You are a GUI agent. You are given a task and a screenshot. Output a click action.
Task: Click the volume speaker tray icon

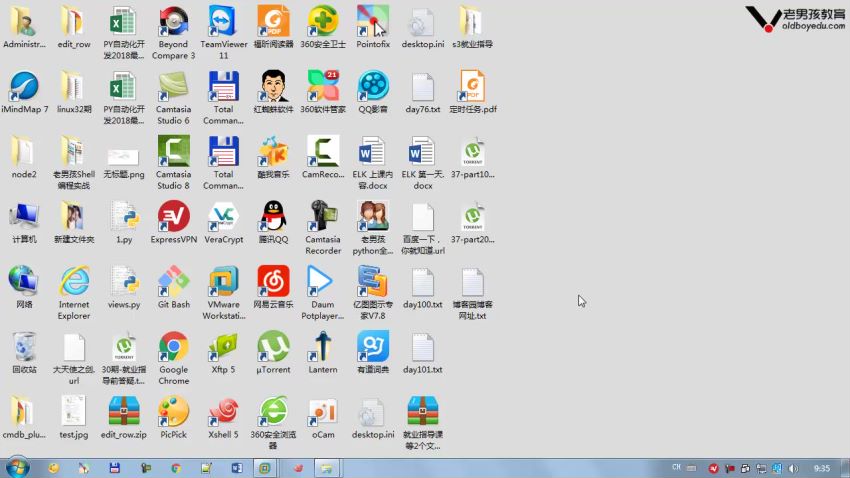[x=793, y=468]
